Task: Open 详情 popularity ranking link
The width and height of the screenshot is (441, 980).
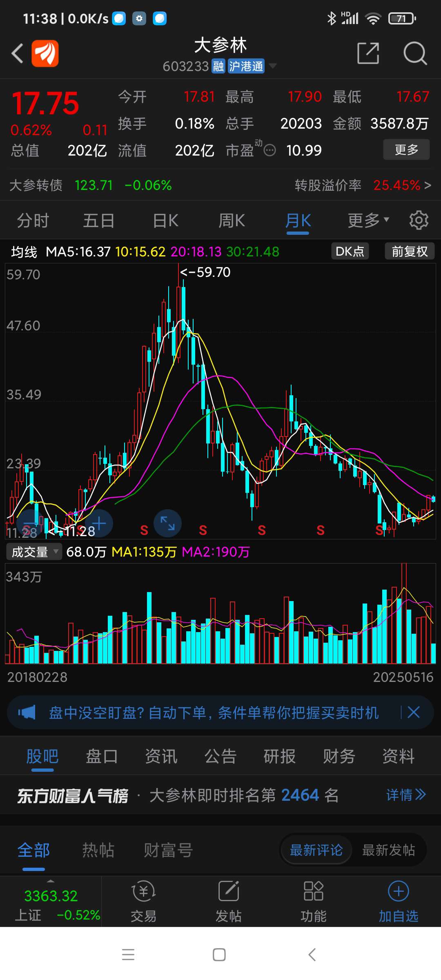Action: click(x=406, y=795)
